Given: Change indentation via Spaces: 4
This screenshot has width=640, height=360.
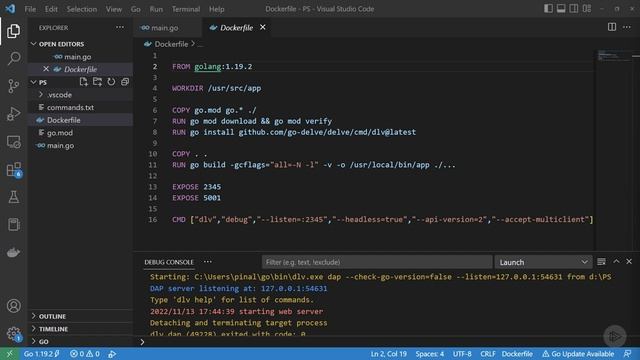Looking at the screenshot, I should pos(430,353).
